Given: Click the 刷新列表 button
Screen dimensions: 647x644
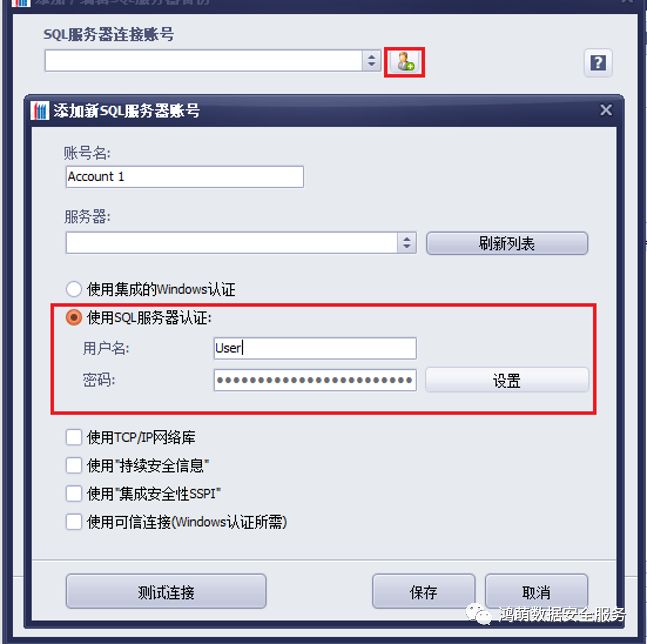Looking at the screenshot, I should point(507,243).
